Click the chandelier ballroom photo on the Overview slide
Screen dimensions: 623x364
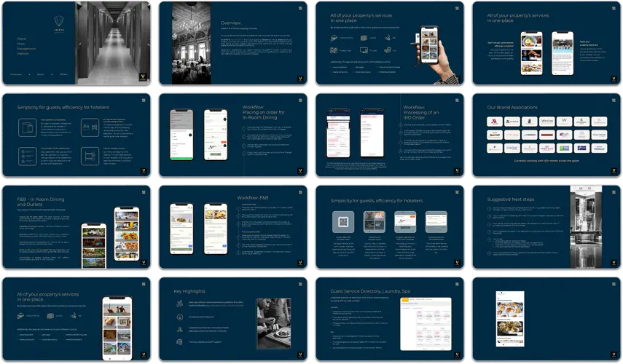point(191,43)
